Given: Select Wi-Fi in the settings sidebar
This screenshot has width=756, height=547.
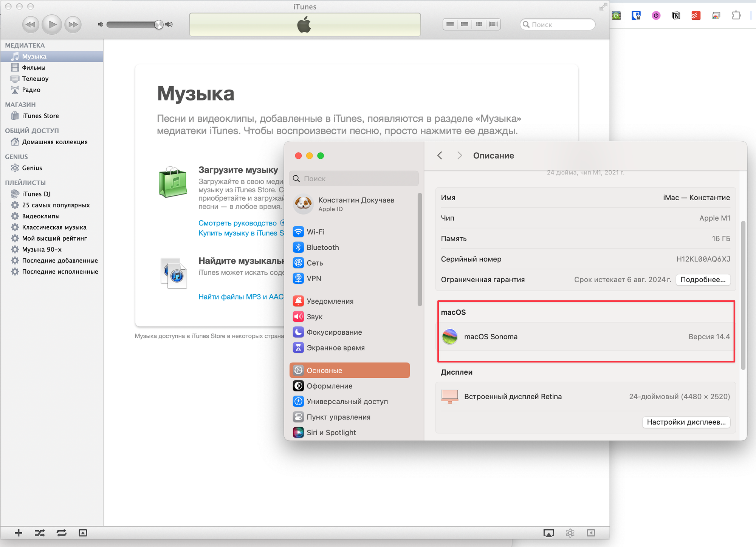Looking at the screenshot, I should click(315, 232).
